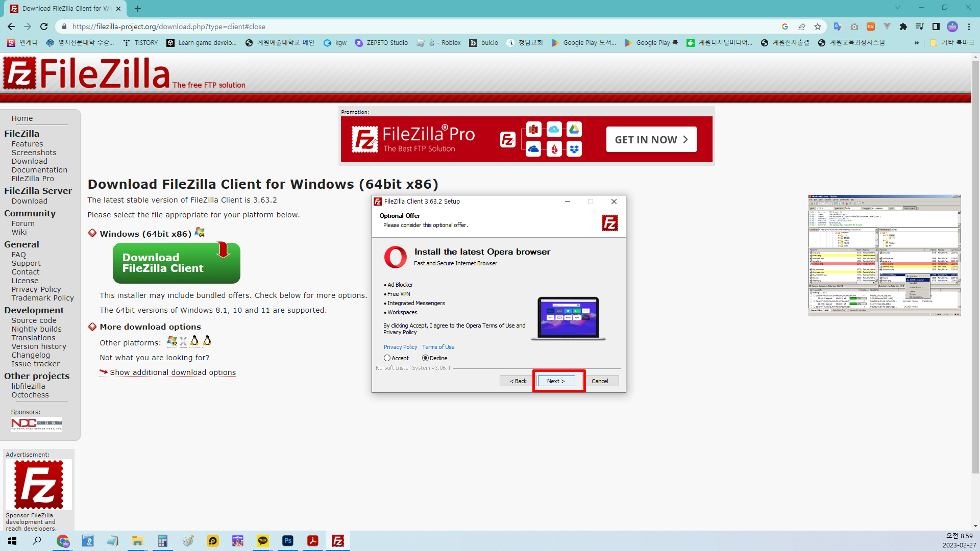This screenshot has width=980, height=551.
Task: Bookmark this page with star icon
Action: [x=818, y=27]
